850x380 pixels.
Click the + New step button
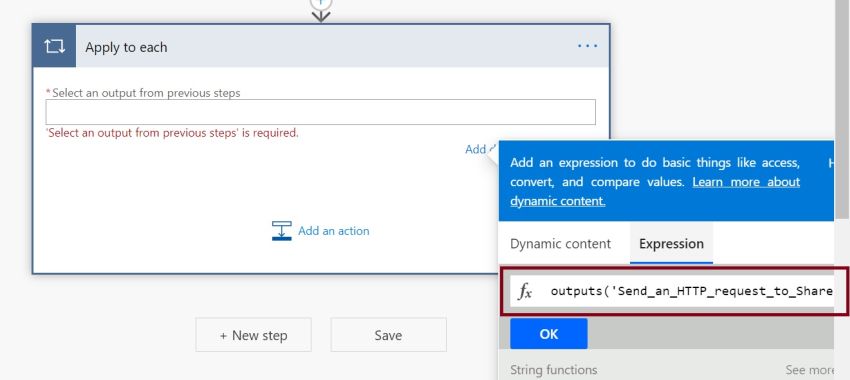coord(253,335)
